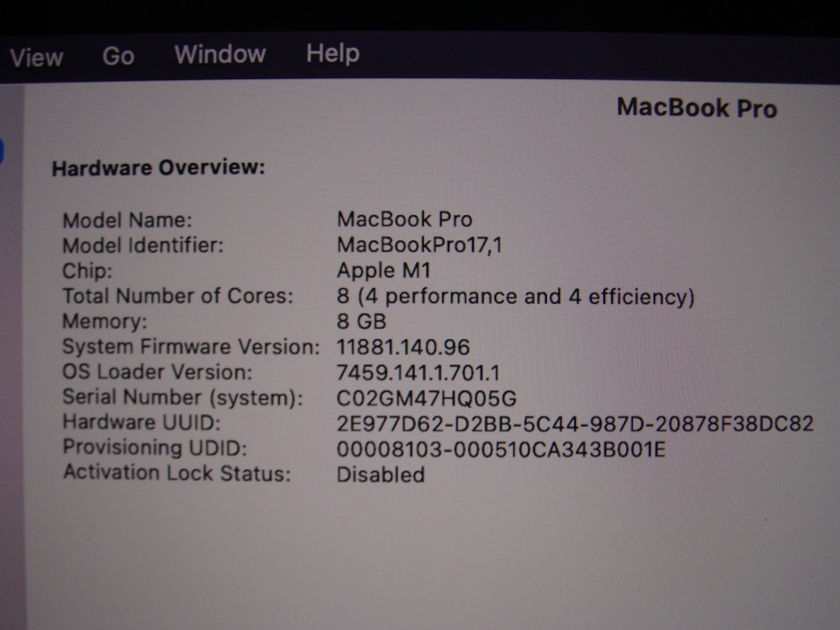Open the Go menu
Image resolution: width=840 pixels, height=630 pixels.
click(118, 56)
